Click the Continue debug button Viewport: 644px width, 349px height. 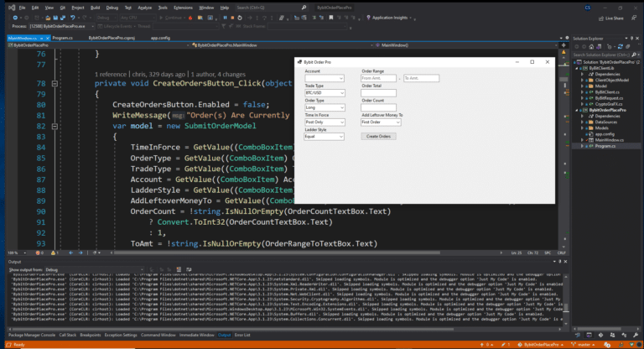[171, 18]
